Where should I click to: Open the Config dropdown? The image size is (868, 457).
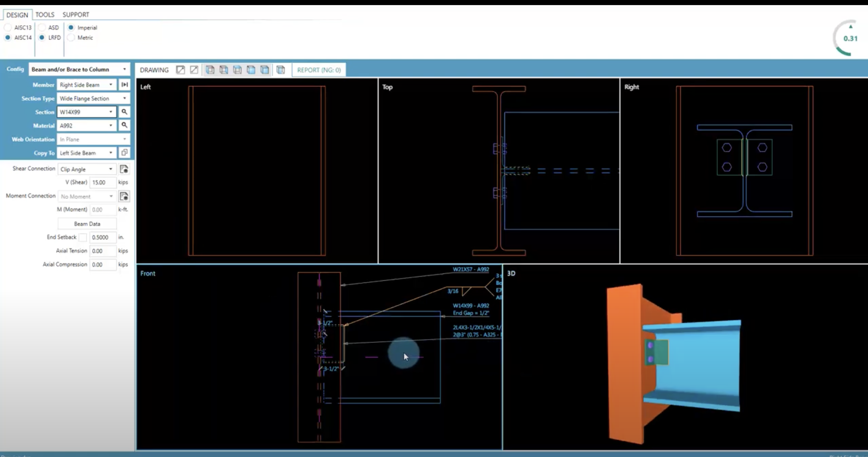tap(79, 69)
